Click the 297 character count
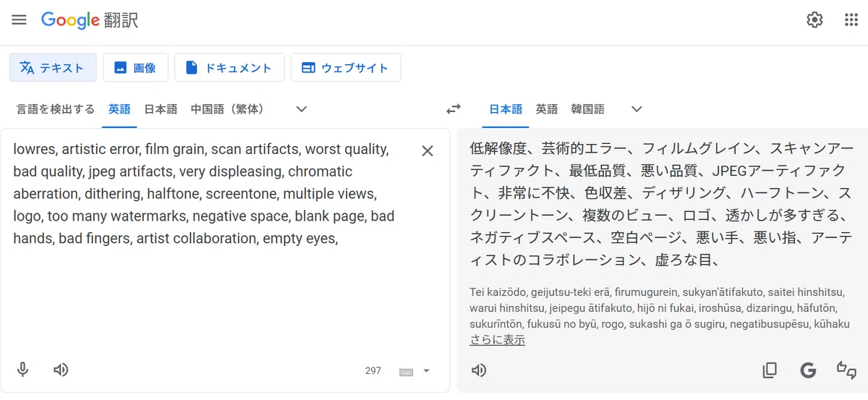The width and height of the screenshot is (868, 400). coord(373,370)
